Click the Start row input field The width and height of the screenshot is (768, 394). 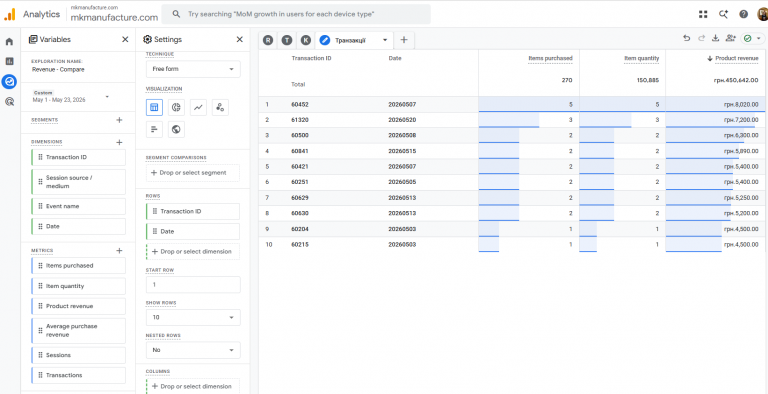click(x=193, y=285)
